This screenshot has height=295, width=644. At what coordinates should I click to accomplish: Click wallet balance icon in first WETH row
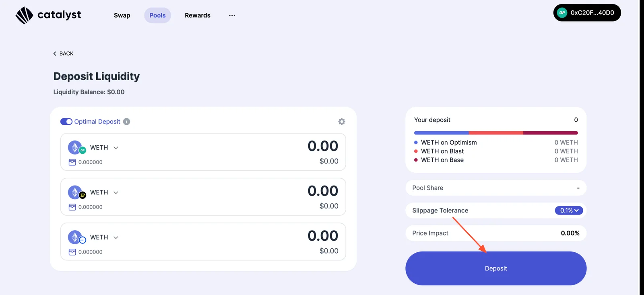point(72,162)
